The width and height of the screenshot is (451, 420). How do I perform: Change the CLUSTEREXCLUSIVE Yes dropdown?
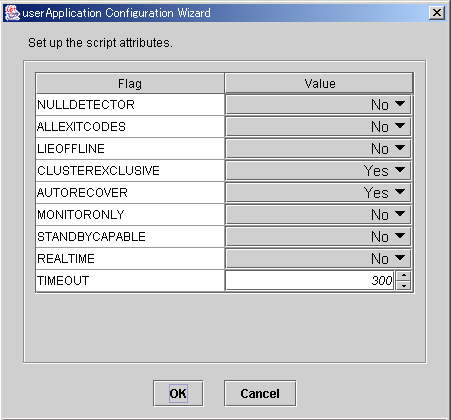[318, 171]
